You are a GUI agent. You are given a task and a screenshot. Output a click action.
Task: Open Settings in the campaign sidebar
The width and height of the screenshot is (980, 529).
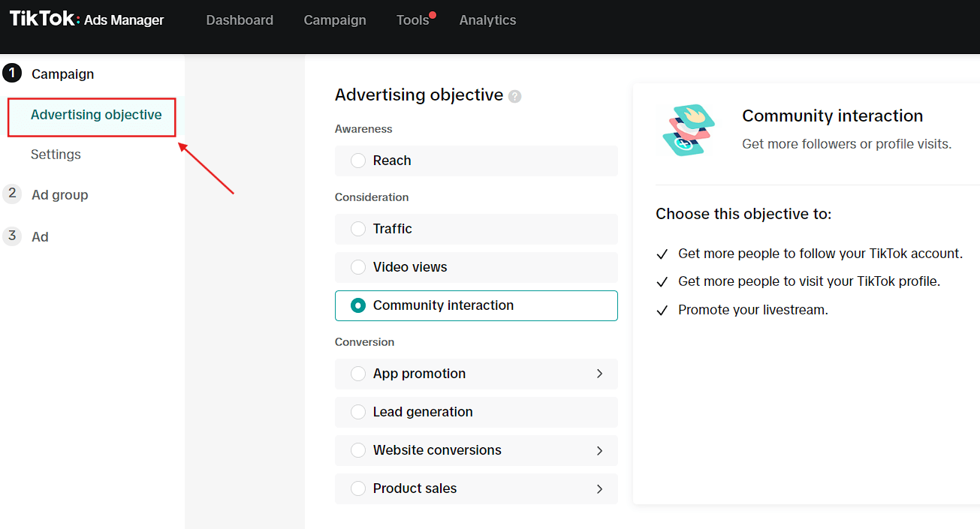coord(56,155)
